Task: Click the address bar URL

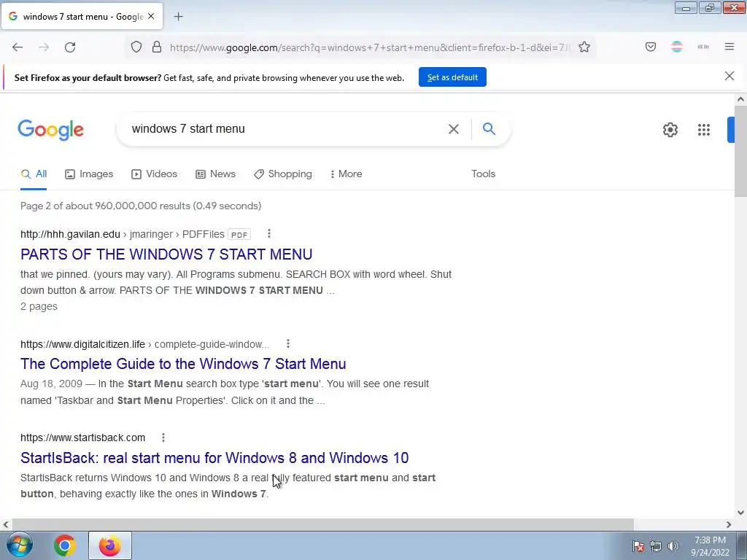Action: coord(369,47)
